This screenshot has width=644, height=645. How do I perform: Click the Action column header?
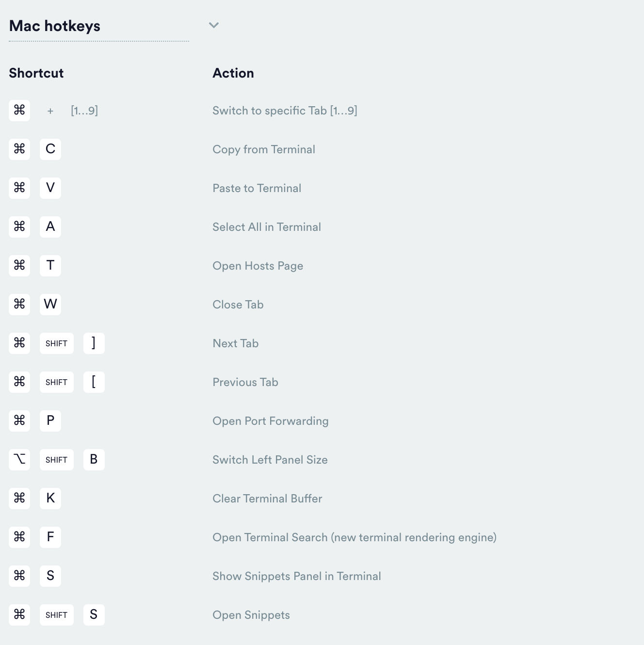pyautogui.click(x=233, y=73)
